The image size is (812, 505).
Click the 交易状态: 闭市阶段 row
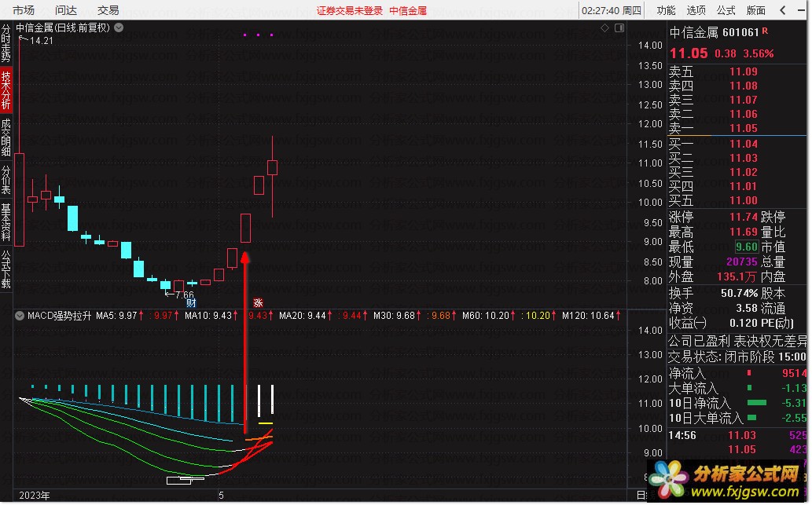tap(737, 357)
